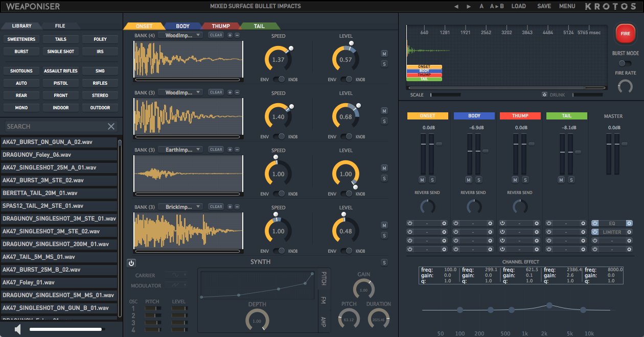Mute the first WoodImp bank layer
The width and height of the screenshot is (644, 337).
point(384,54)
